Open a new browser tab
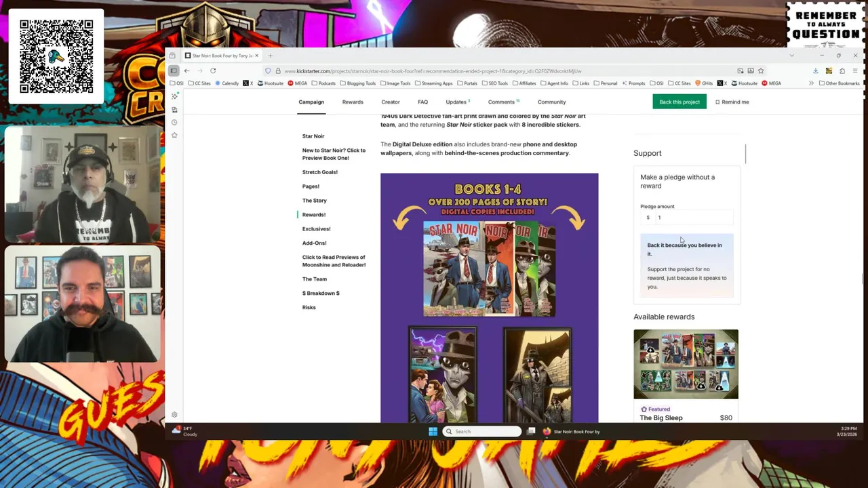 click(270, 56)
